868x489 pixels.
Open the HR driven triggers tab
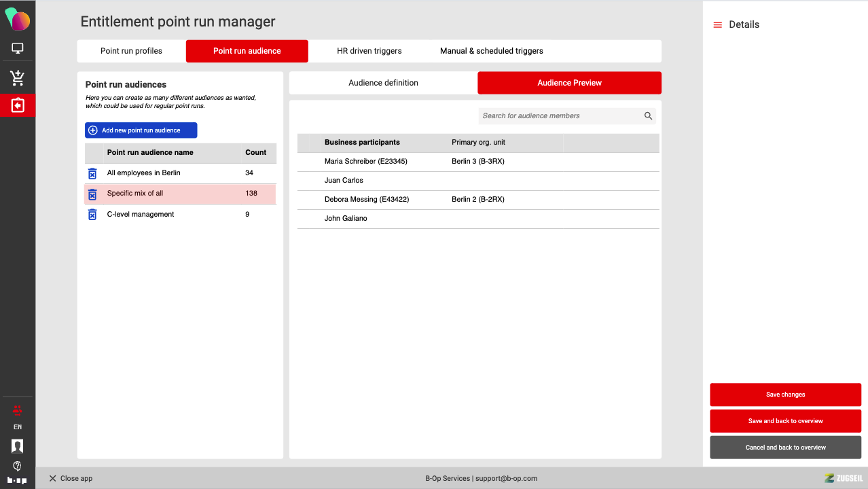[369, 51]
